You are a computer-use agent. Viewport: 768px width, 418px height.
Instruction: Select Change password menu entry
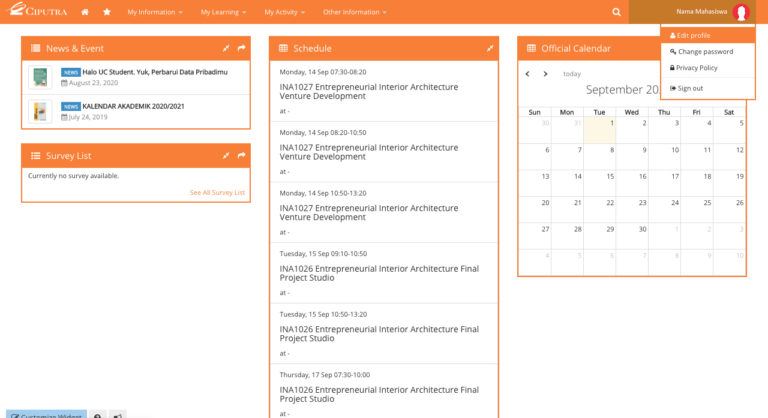[x=708, y=51]
